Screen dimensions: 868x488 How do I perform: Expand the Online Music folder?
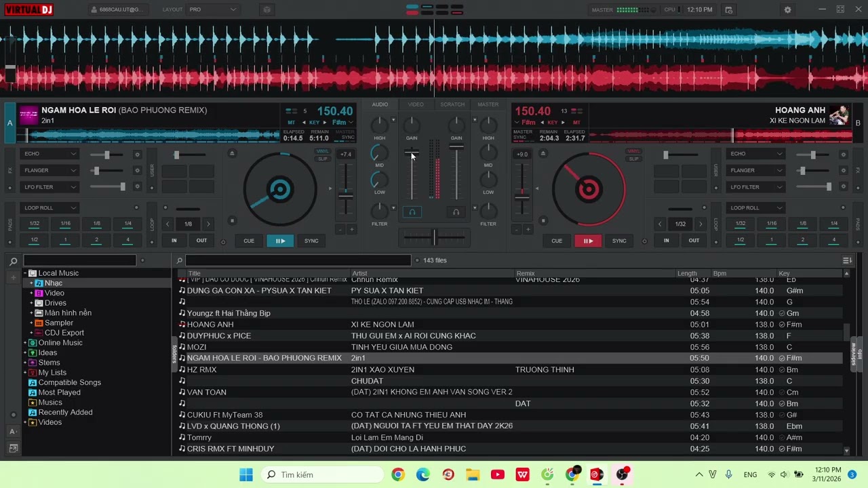click(x=25, y=343)
